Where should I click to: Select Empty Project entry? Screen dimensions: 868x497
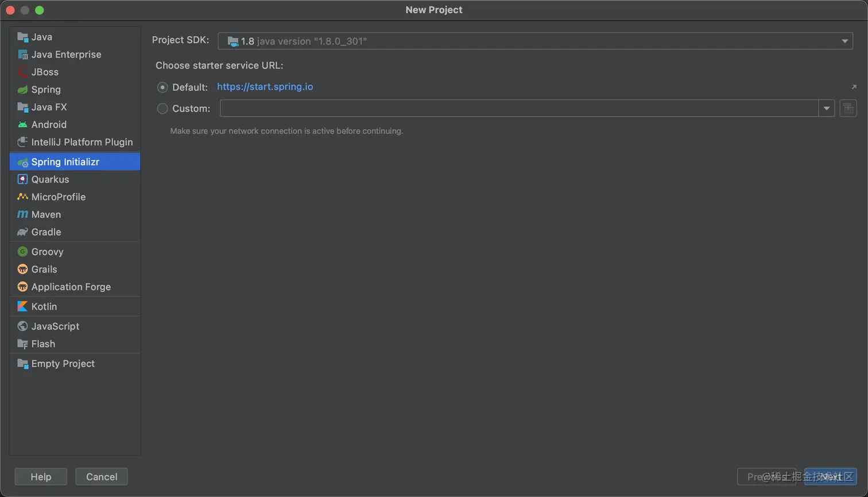click(x=75, y=364)
